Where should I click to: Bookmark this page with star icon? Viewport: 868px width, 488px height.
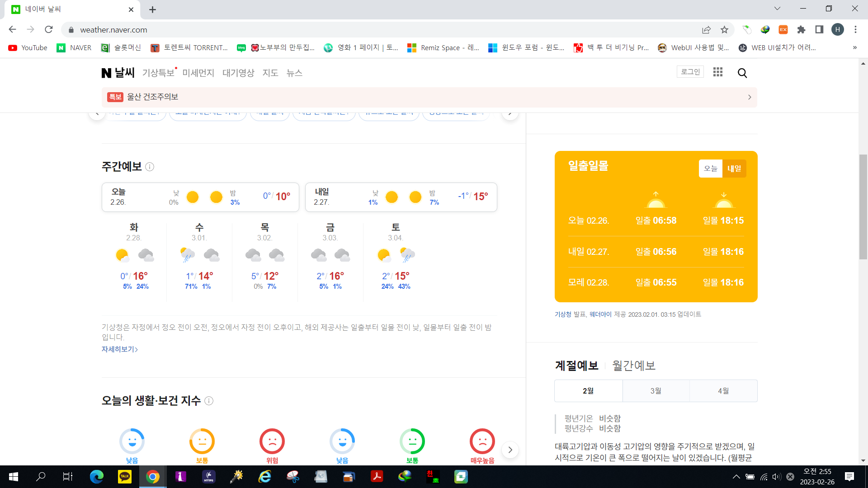tap(725, 30)
